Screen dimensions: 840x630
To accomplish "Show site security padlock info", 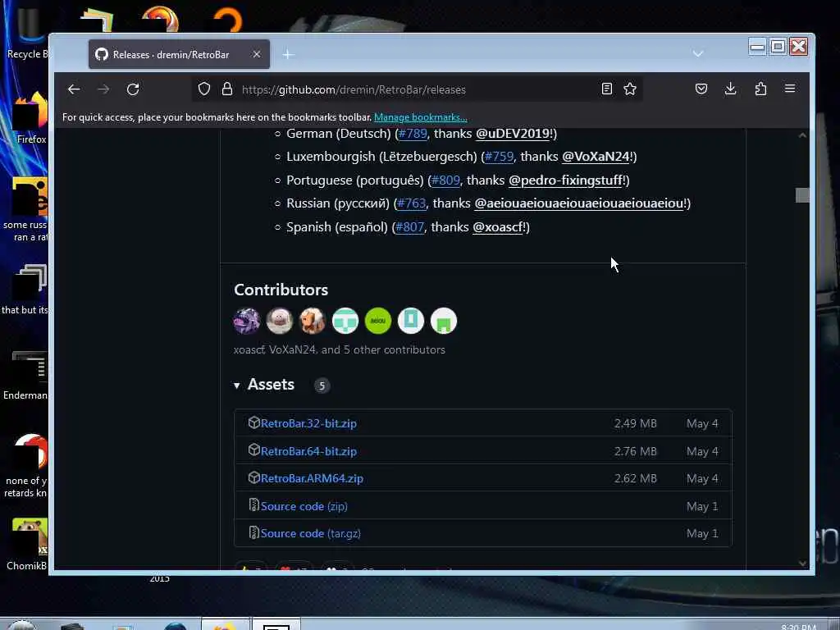I will tap(227, 89).
